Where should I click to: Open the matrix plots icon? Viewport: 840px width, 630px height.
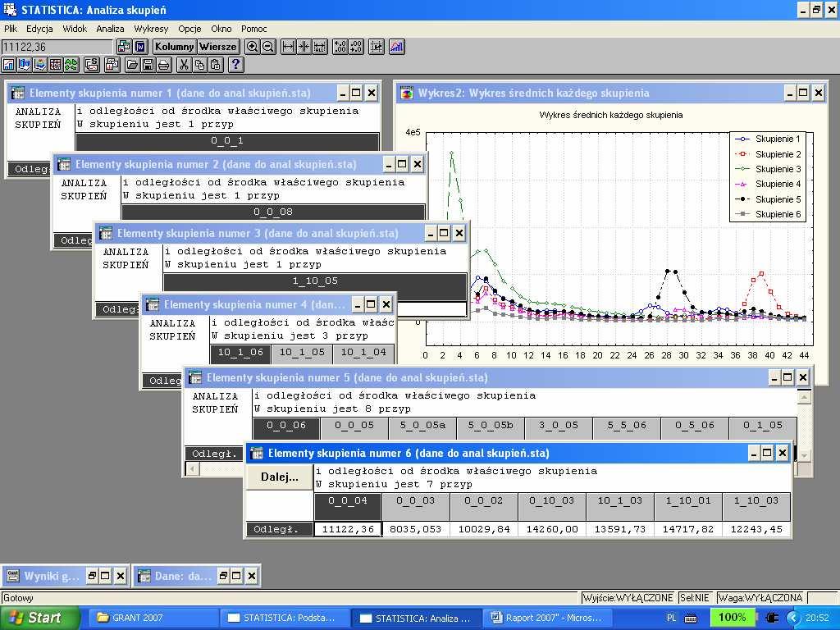pyautogui.click(x=56, y=65)
